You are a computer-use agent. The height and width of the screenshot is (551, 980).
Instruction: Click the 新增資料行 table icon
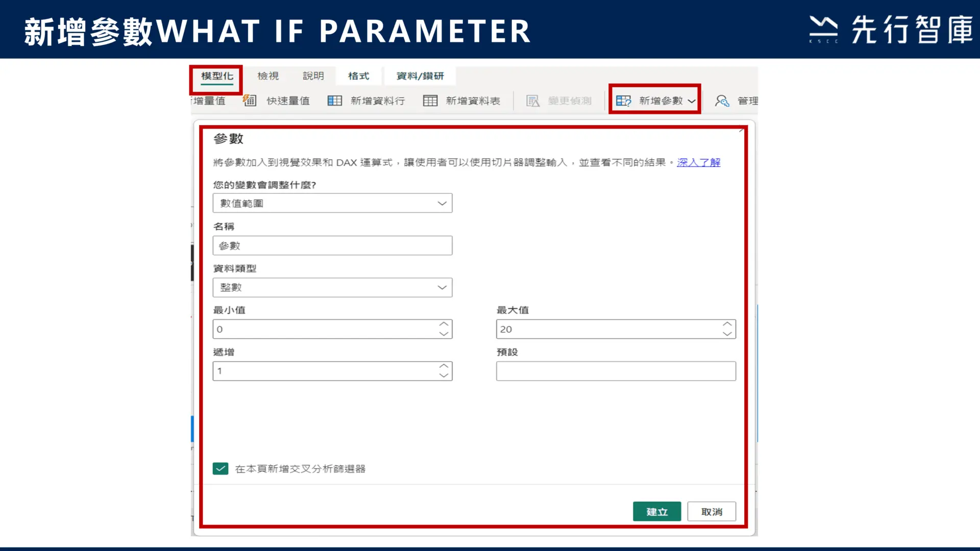335,101
